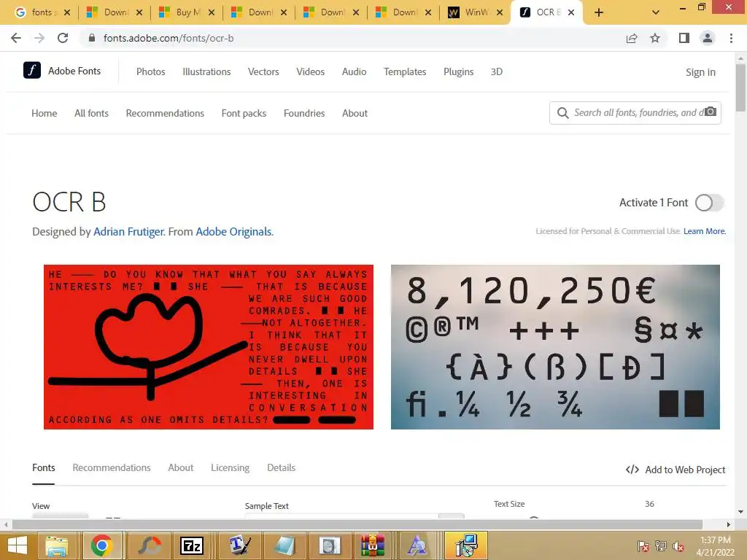
Task: Open Vectors in the top navigation
Action: pyautogui.click(x=263, y=71)
